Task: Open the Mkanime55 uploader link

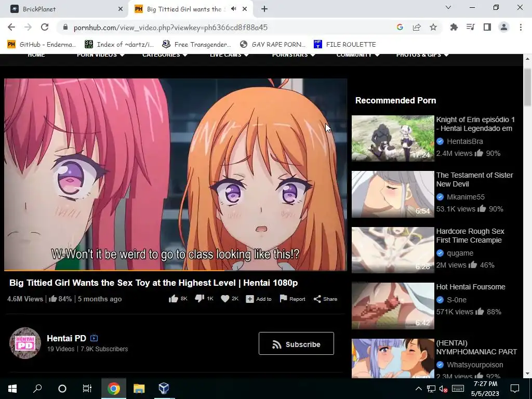Action: pyautogui.click(x=465, y=197)
